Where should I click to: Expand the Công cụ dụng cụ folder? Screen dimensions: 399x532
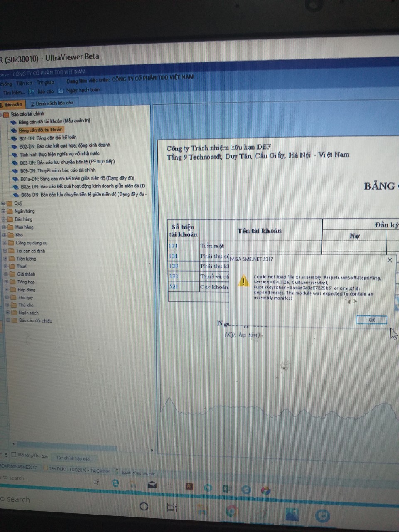tap(5, 243)
